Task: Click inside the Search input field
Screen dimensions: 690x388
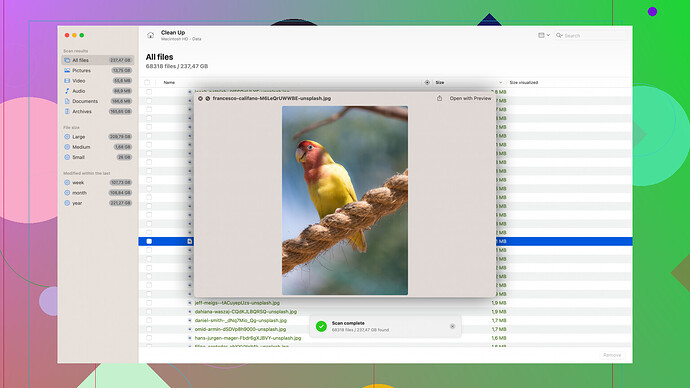Action: coord(591,35)
